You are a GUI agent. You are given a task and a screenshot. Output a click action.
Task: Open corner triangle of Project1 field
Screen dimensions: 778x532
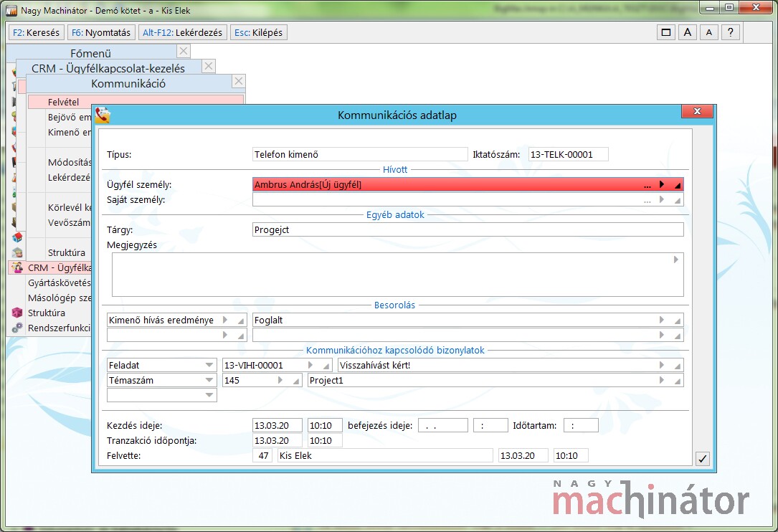tap(678, 381)
